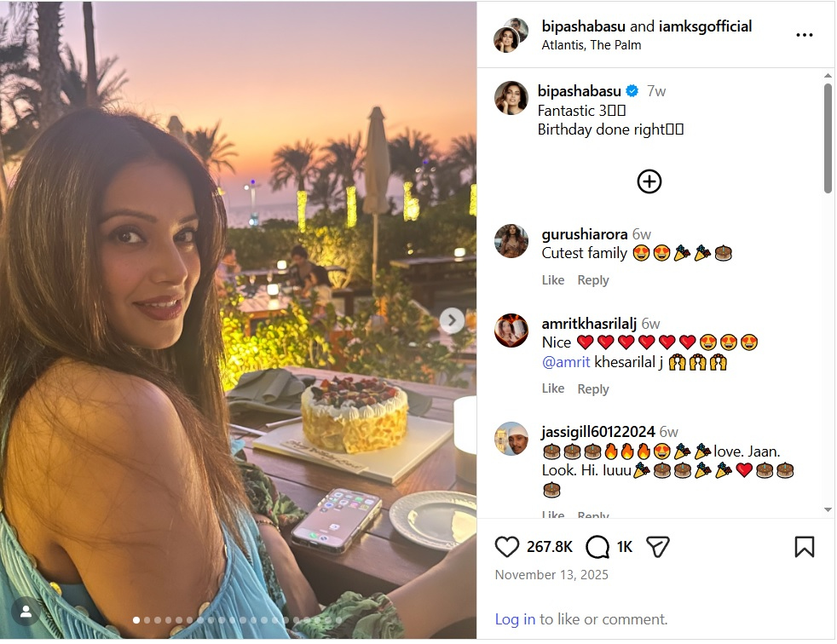Load more comments with the plus circle

click(649, 181)
